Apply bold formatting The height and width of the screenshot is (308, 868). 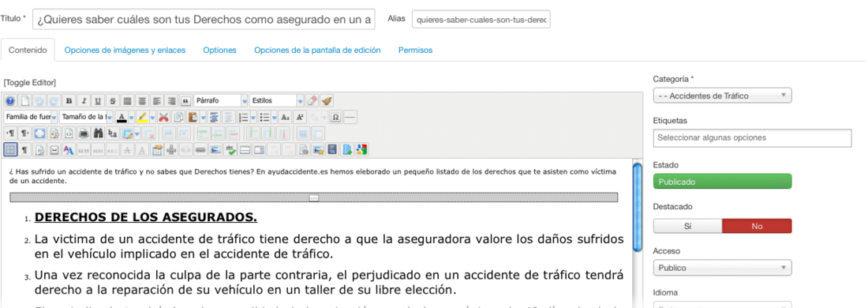pos(69,101)
